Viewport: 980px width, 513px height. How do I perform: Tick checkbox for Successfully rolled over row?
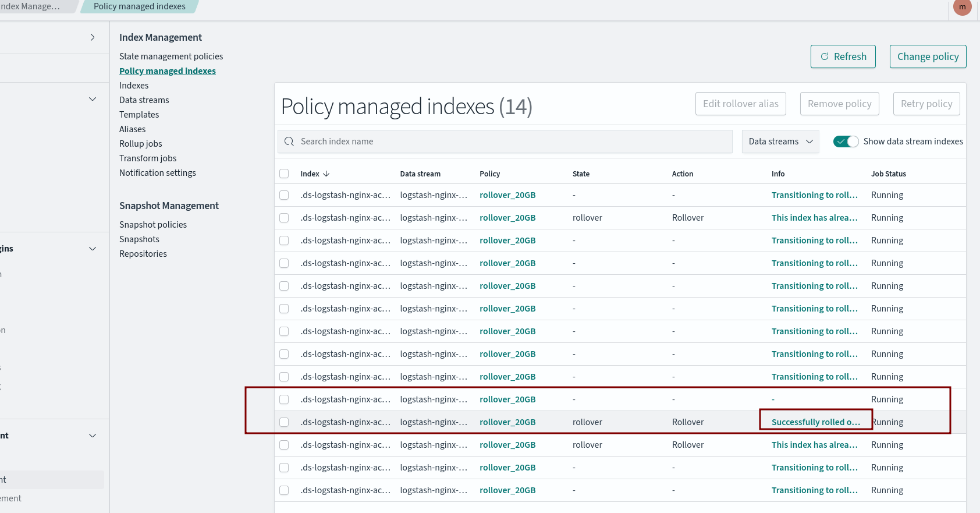coord(284,422)
